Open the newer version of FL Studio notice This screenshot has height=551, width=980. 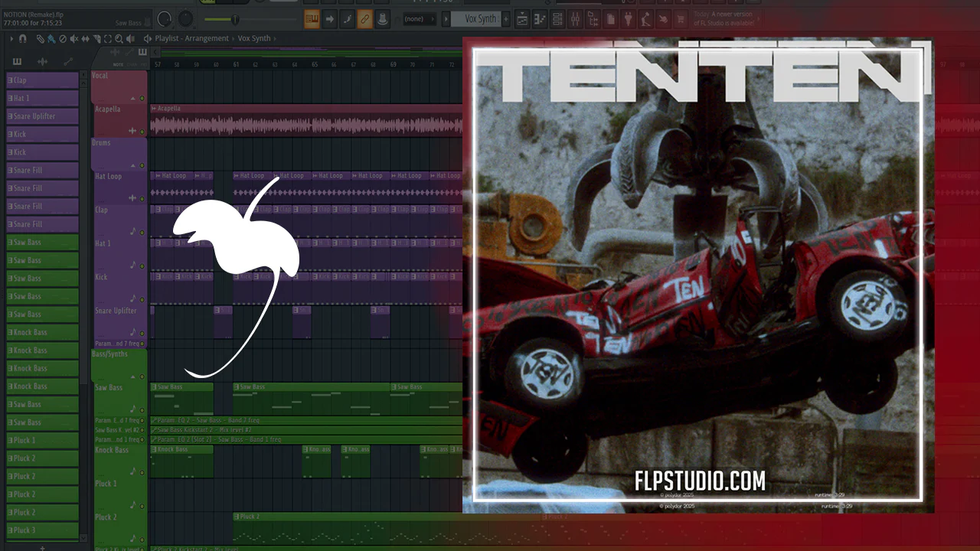(x=723, y=19)
